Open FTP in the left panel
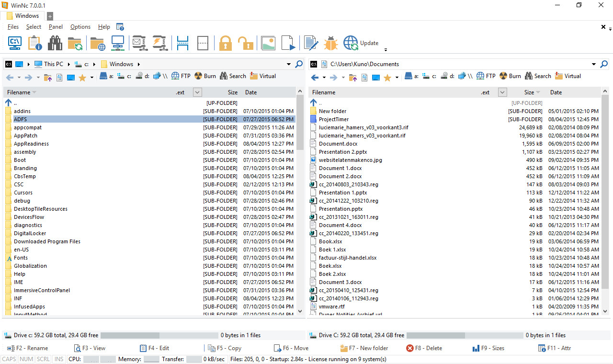The image size is (613, 364). pyautogui.click(x=181, y=76)
